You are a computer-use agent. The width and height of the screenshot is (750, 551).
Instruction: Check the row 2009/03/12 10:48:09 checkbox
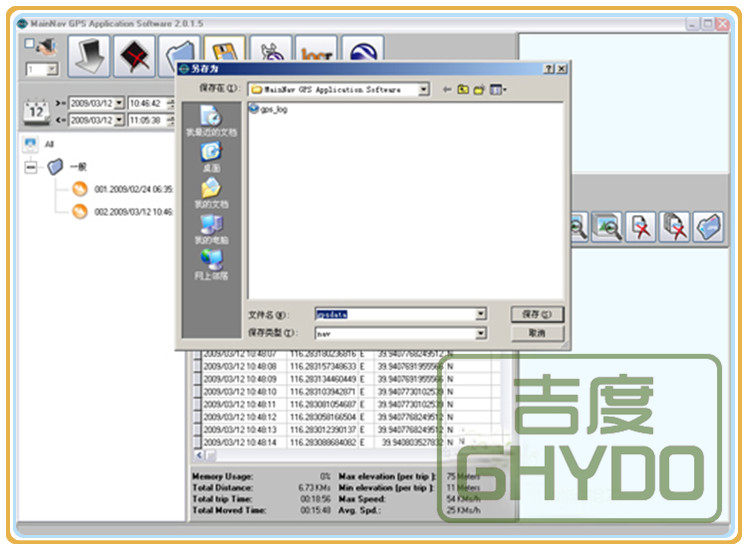(x=197, y=379)
